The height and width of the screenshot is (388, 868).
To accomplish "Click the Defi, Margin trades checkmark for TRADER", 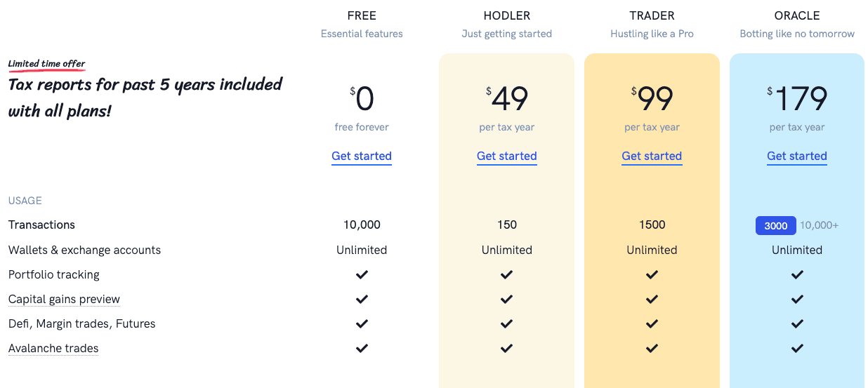I will click(652, 323).
